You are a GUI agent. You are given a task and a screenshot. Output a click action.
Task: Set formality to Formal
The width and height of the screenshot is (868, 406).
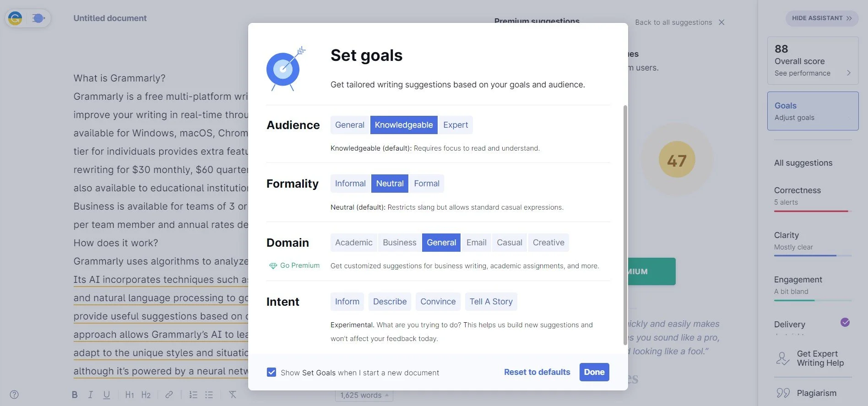tap(427, 184)
